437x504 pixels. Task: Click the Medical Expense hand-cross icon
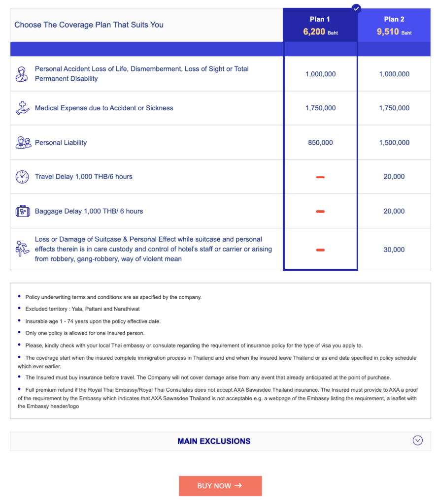(x=22, y=108)
